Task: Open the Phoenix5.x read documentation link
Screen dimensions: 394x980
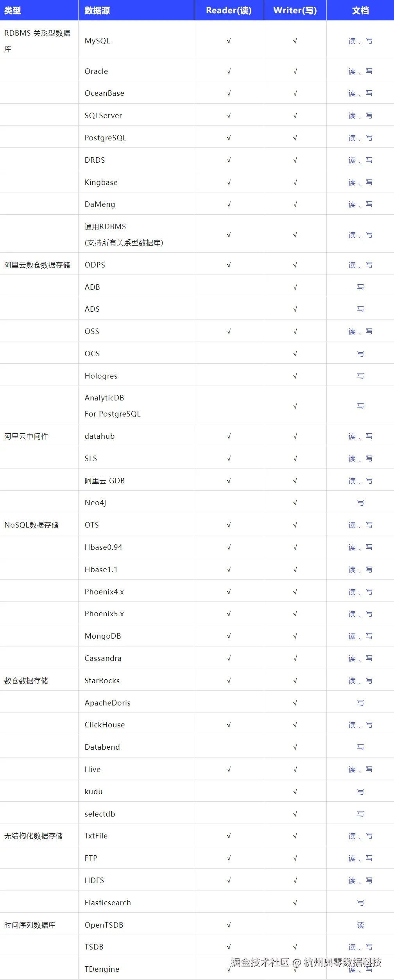Action: click(352, 614)
